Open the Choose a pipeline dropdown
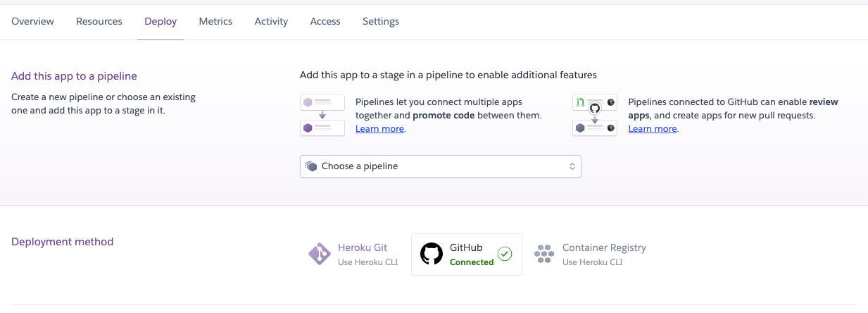 [440, 166]
